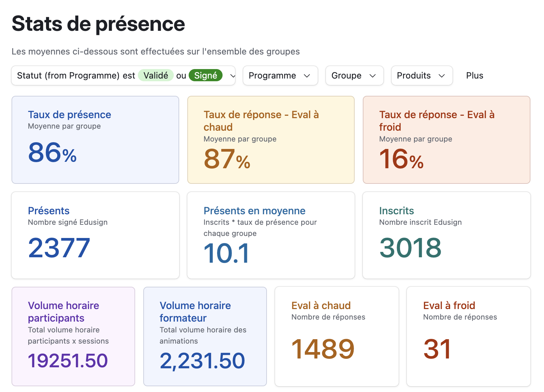Image resolution: width=544 pixels, height=392 pixels.
Task: Click 'Nombre inscrit Edusign' subtitle
Action: 420,222
